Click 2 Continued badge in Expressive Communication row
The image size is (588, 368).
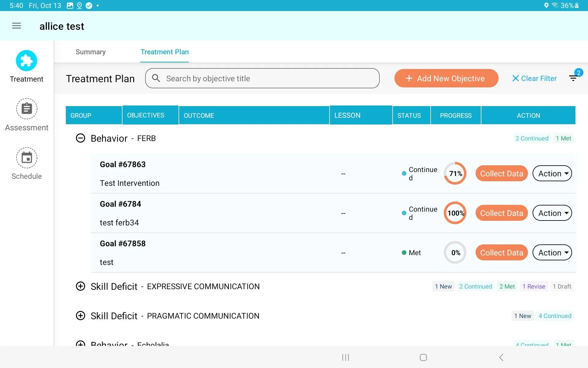(x=476, y=286)
